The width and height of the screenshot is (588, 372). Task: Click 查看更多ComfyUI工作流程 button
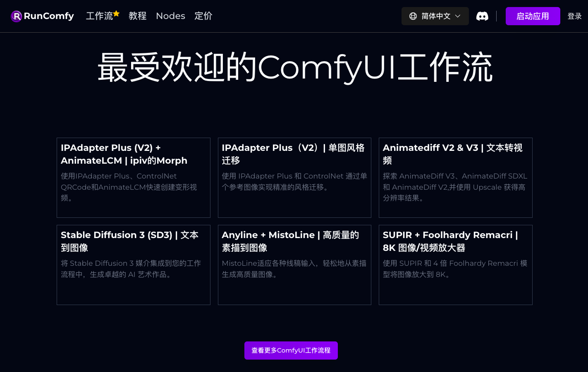(x=291, y=351)
